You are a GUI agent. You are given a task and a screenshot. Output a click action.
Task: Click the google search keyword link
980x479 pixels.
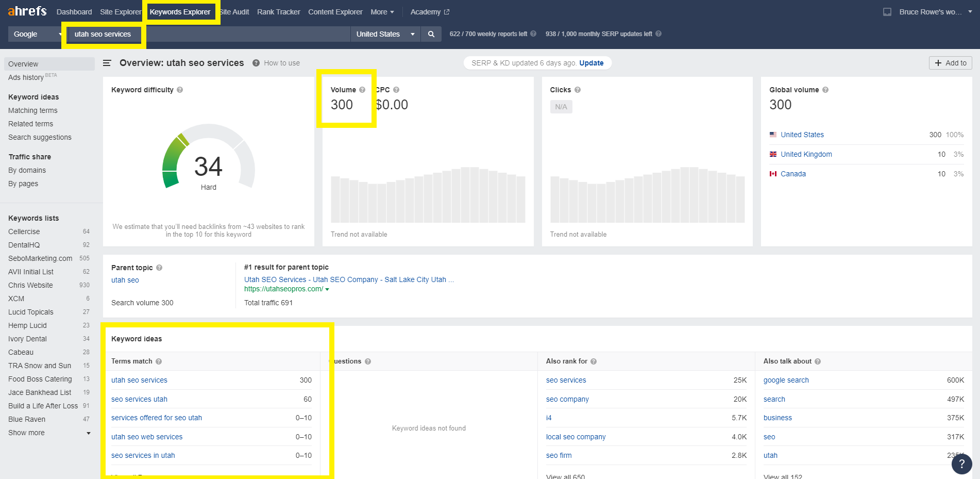(x=786, y=380)
